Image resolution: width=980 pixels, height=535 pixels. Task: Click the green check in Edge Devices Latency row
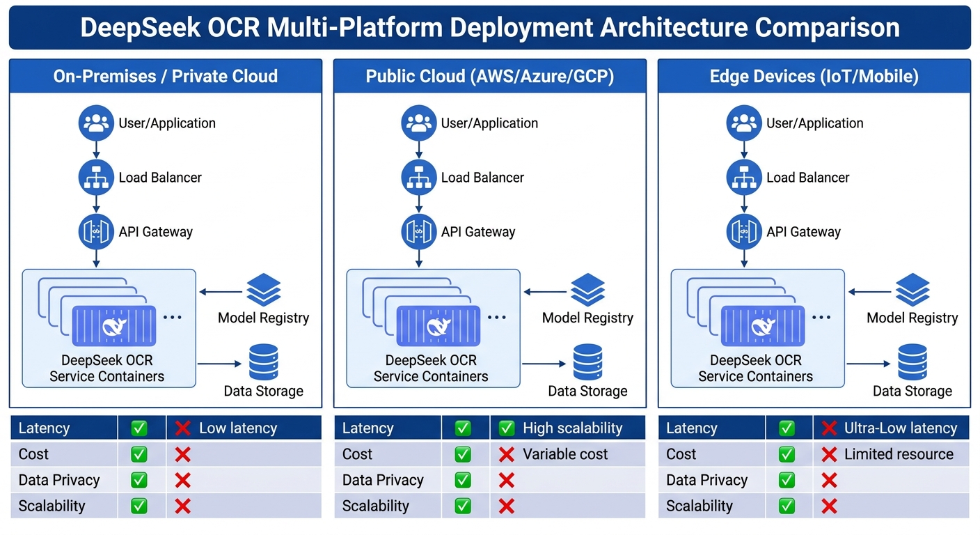coord(787,428)
